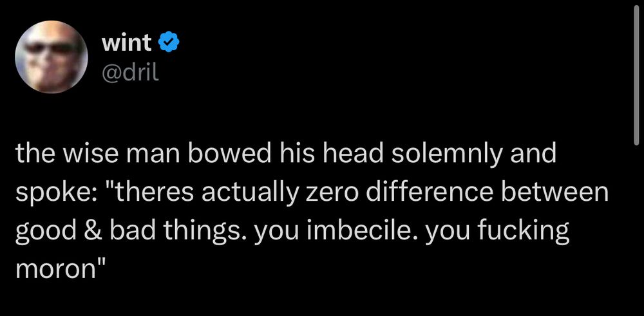Click the empty scrollbar track below the thumb
The height and width of the screenshot is (316, 644).
(636, 225)
